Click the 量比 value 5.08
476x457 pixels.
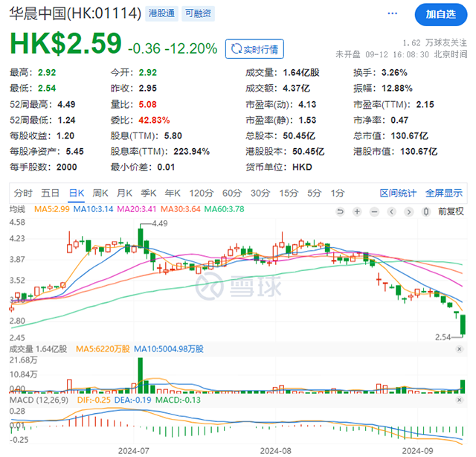coord(147,104)
